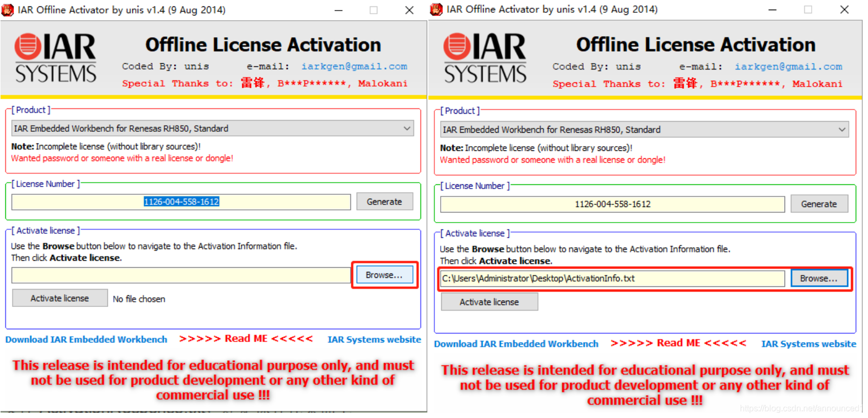Click the left window's app title icon

click(x=7, y=10)
